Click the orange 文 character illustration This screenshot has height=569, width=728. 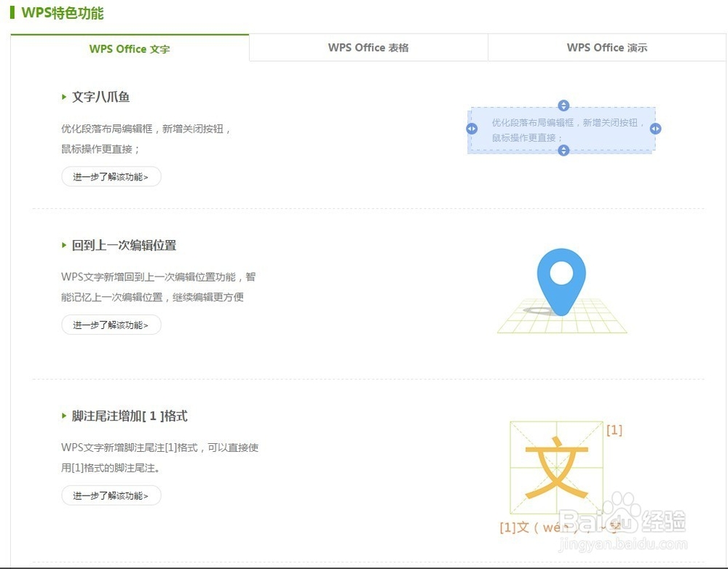tap(556, 467)
